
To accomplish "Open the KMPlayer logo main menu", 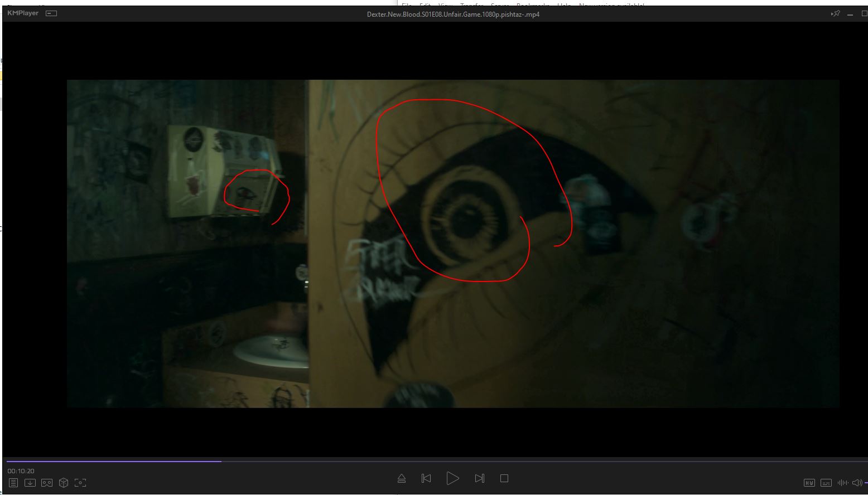I will click(23, 13).
